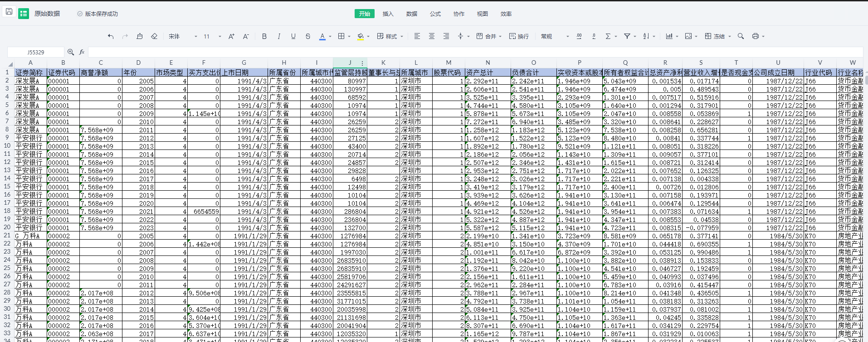Open the 常规 number format dropdown
868x342 pixels.
tap(555, 36)
